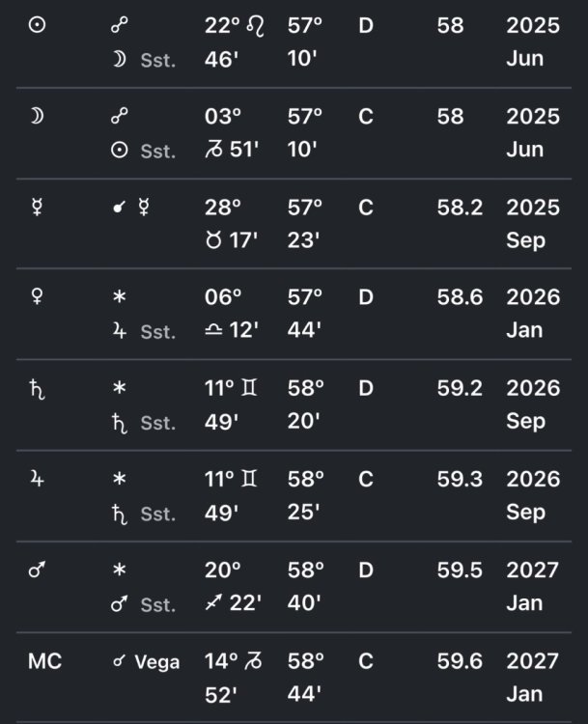Click the 59.5 value in the Mars row

(x=460, y=570)
